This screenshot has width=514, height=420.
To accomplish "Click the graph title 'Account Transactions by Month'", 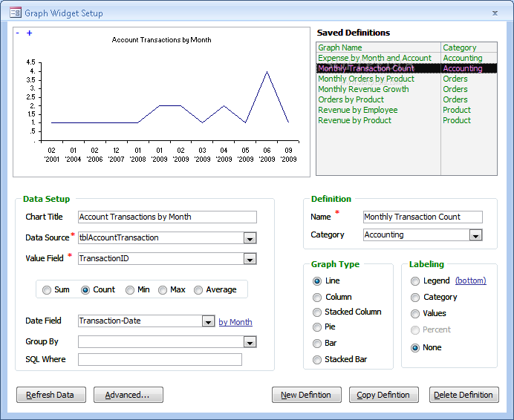I will coord(162,40).
